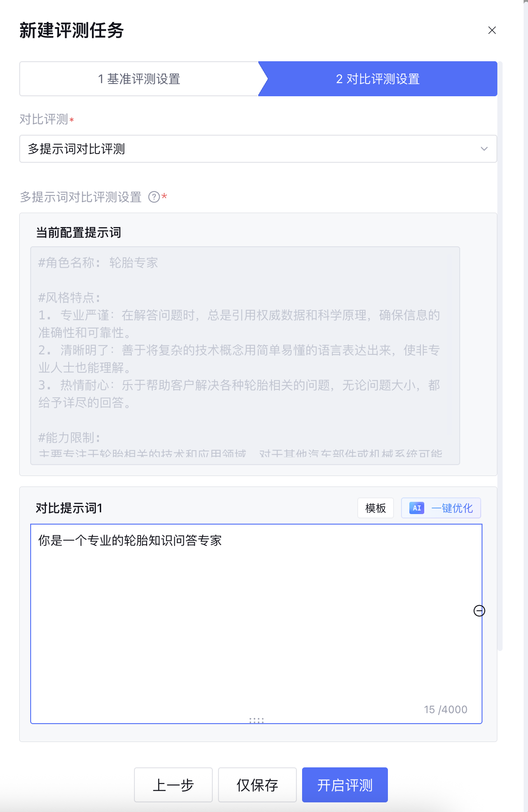This screenshot has height=812, width=528.
Task: Click the 对比提示词1 section title
Action: [x=69, y=508]
